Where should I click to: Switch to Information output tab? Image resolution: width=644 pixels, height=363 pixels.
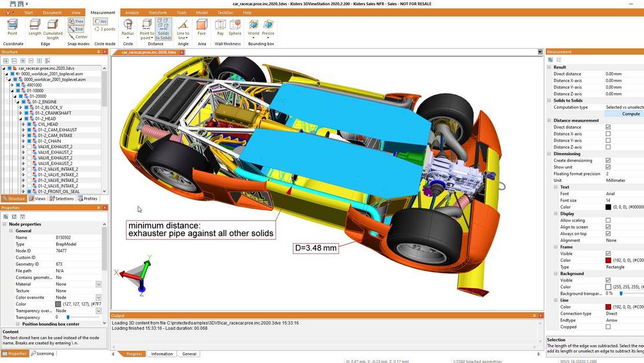click(x=162, y=354)
